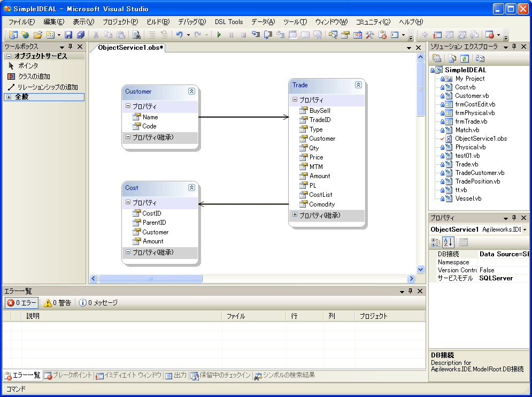Click Refresh icon in Solution Explorer toolbar

pos(465,58)
